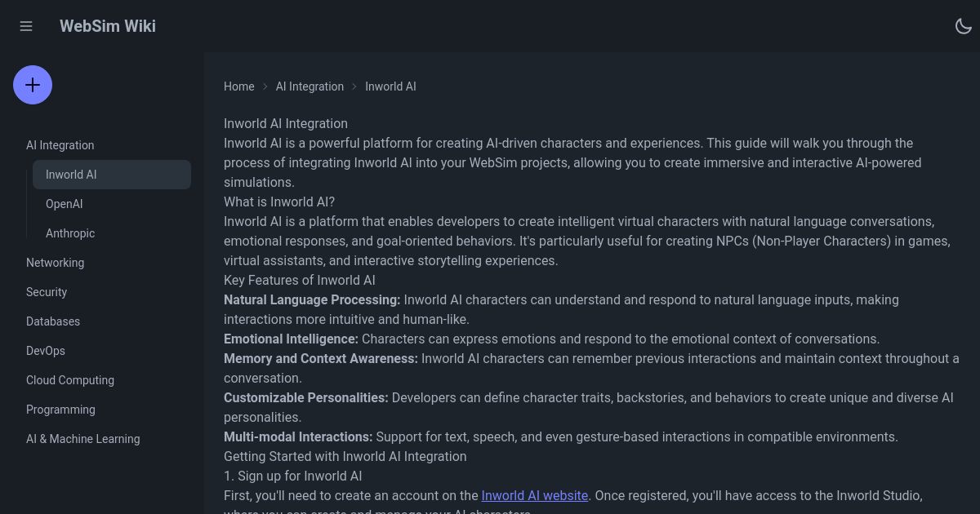Screen dimensions: 980x514
Task: Click the chevron after Home breadcrumb
Action: [x=265, y=86]
